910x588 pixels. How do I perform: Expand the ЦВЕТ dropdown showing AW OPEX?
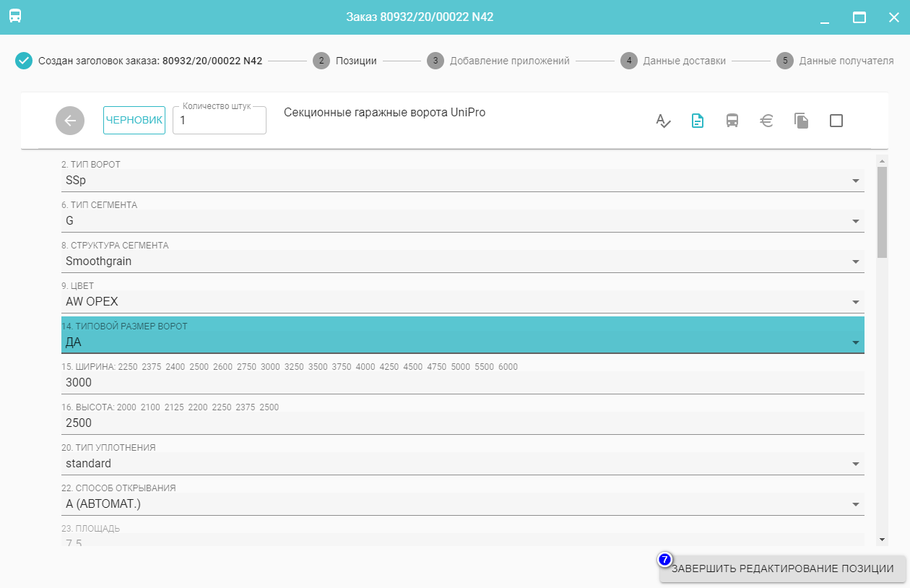point(855,302)
